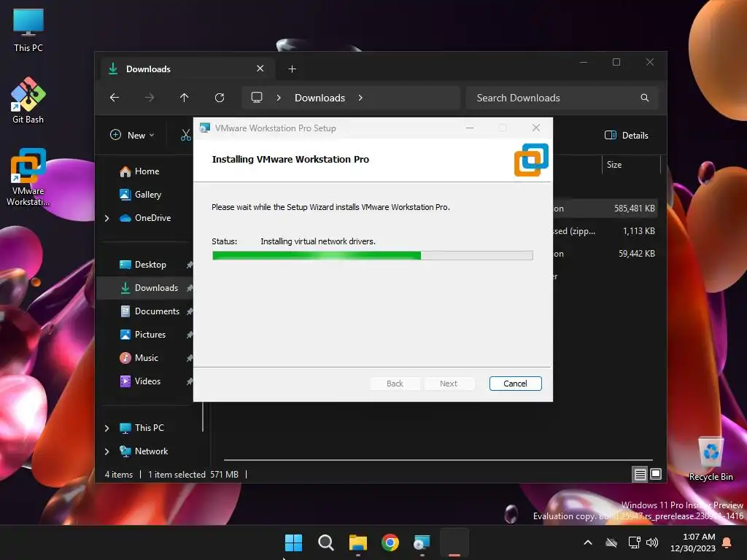Refresh the Downloads folder

(219, 98)
